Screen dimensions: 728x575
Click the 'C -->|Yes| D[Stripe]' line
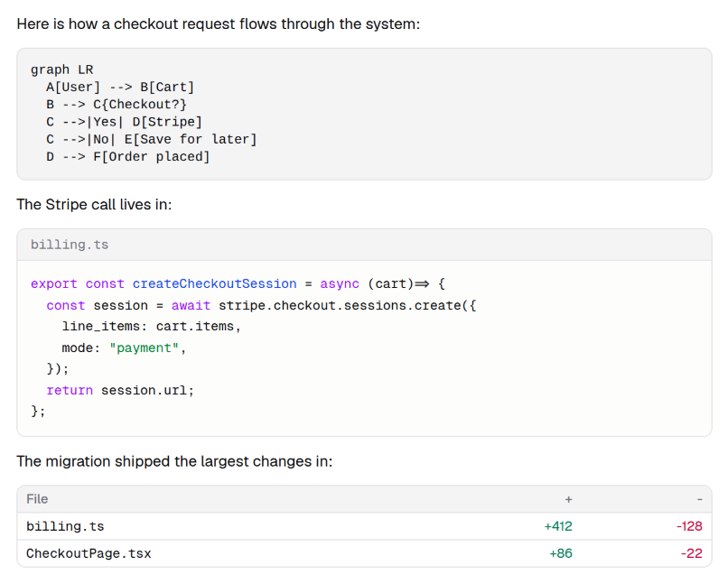coord(124,122)
